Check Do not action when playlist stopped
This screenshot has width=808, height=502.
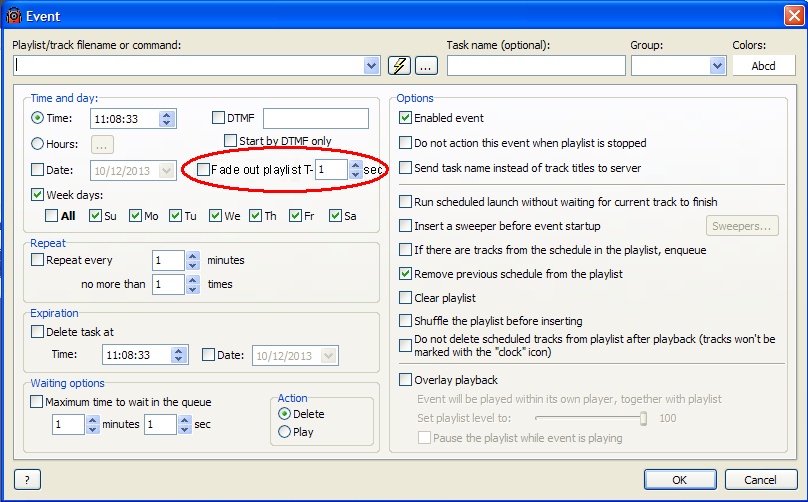[x=406, y=142]
